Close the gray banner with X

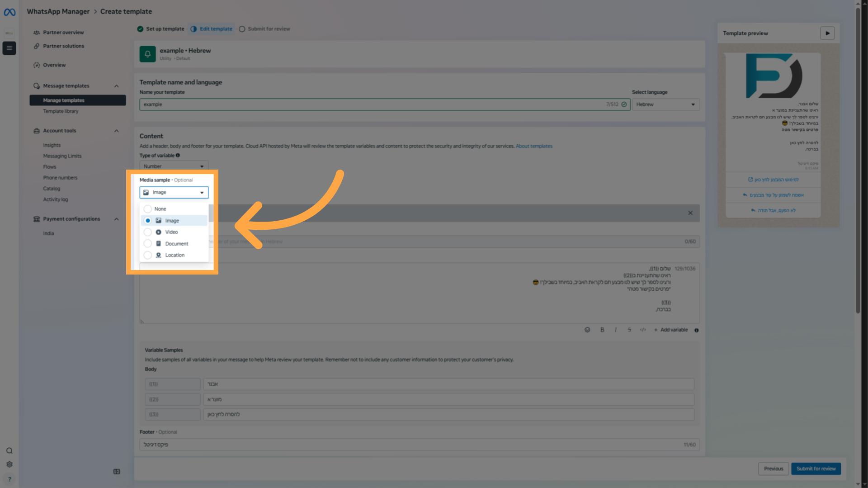690,213
